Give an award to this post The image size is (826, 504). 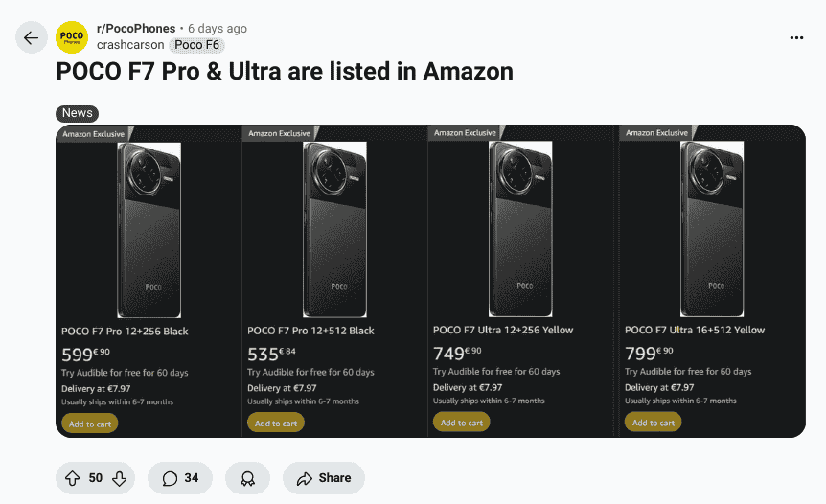pyautogui.click(x=247, y=478)
